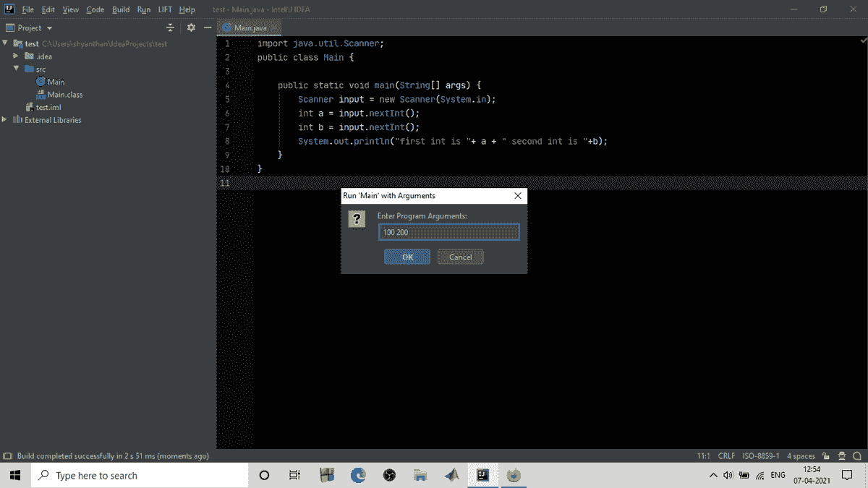
Task: Open the code inspections inspector icon
Action: click(x=842, y=456)
